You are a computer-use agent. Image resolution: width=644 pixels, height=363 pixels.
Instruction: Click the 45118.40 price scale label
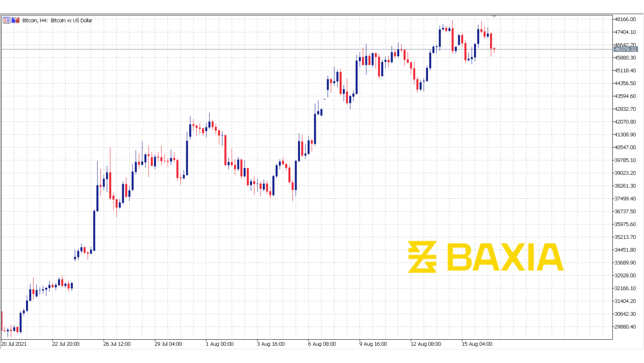point(625,71)
